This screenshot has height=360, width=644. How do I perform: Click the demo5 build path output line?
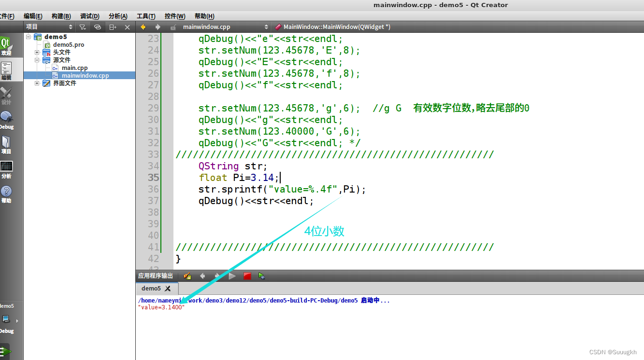(x=264, y=301)
